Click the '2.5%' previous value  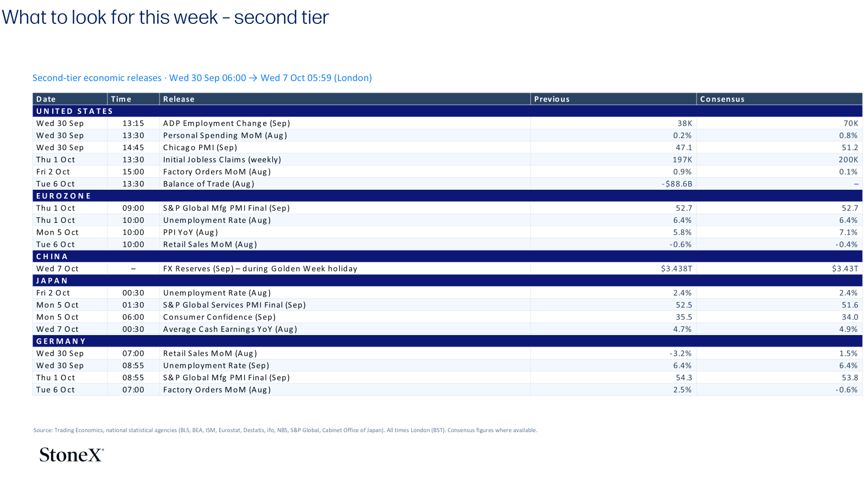[x=682, y=390]
